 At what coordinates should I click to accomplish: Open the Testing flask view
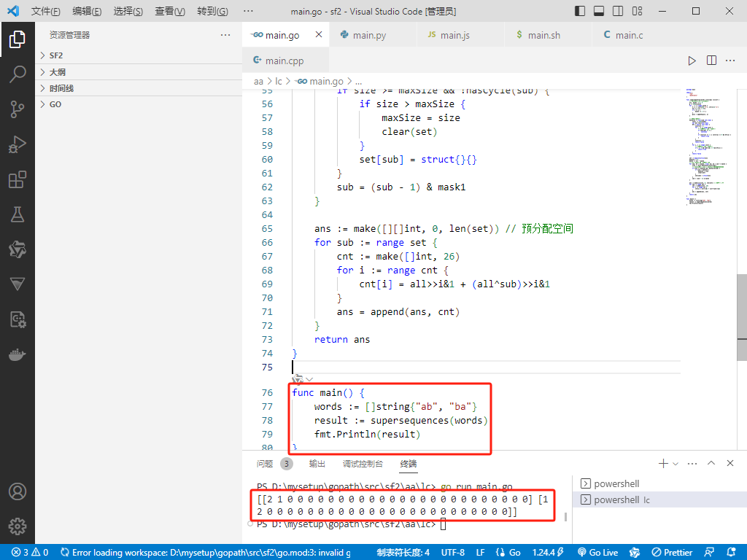18,214
